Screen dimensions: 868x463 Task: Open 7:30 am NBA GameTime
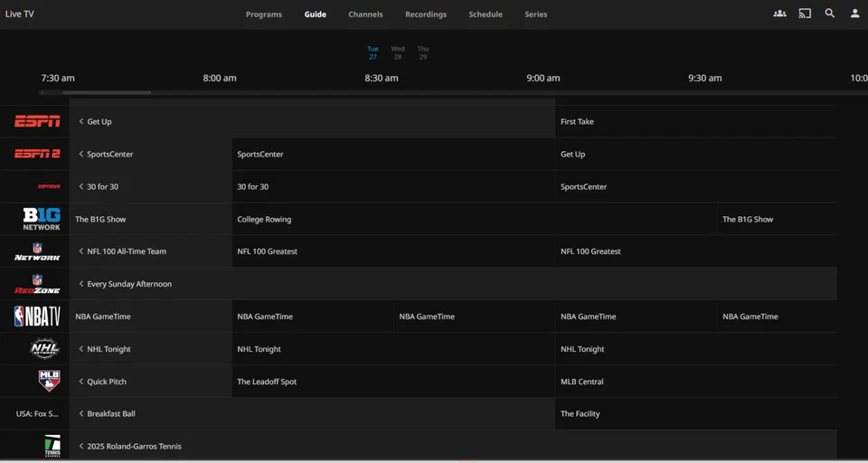pyautogui.click(x=151, y=317)
